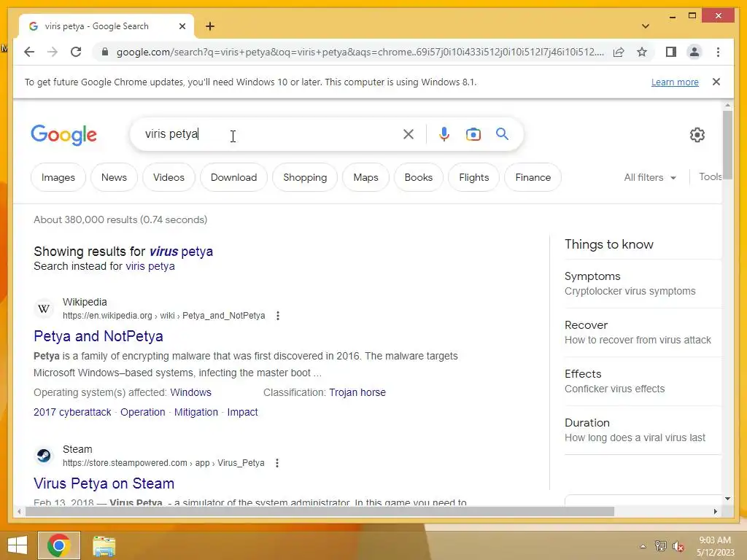Open the Windows Start button
The height and width of the screenshot is (560, 747).
(x=18, y=545)
